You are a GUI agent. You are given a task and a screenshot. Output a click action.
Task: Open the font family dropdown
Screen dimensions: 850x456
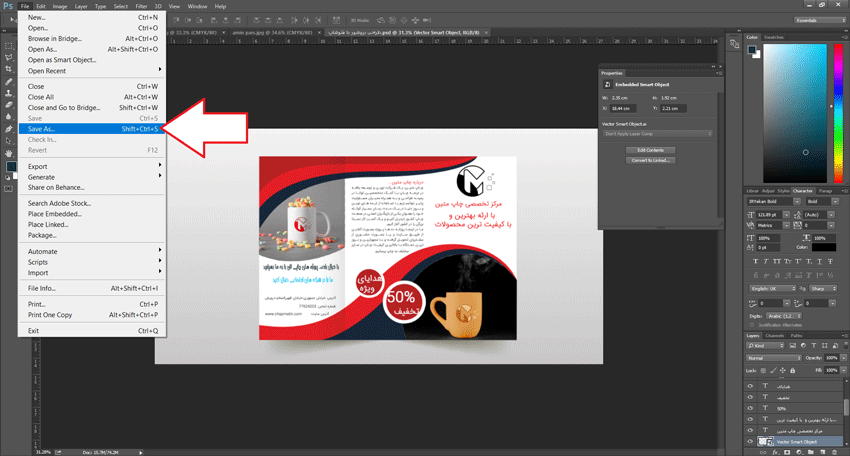point(796,201)
